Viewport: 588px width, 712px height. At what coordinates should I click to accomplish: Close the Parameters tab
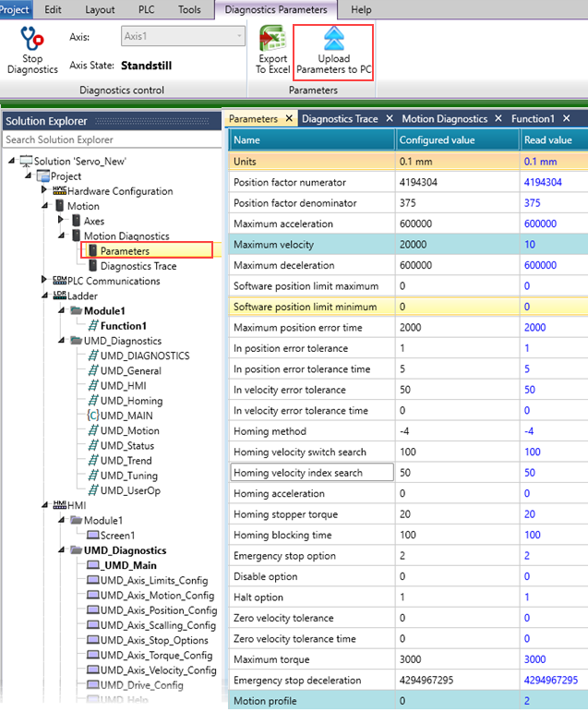point(289,118)
